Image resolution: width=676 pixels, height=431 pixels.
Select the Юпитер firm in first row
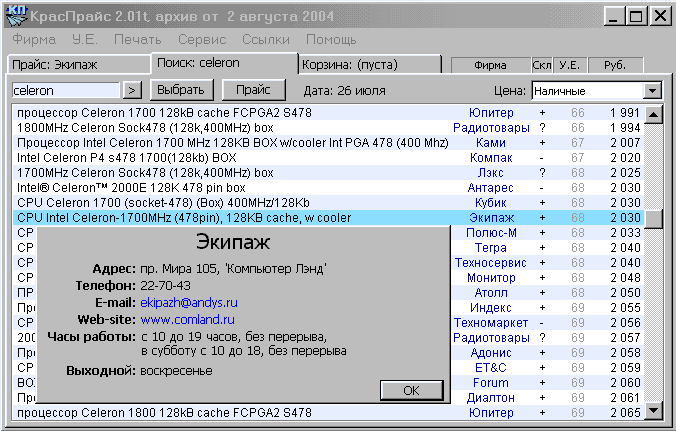[x=490, y=113]
